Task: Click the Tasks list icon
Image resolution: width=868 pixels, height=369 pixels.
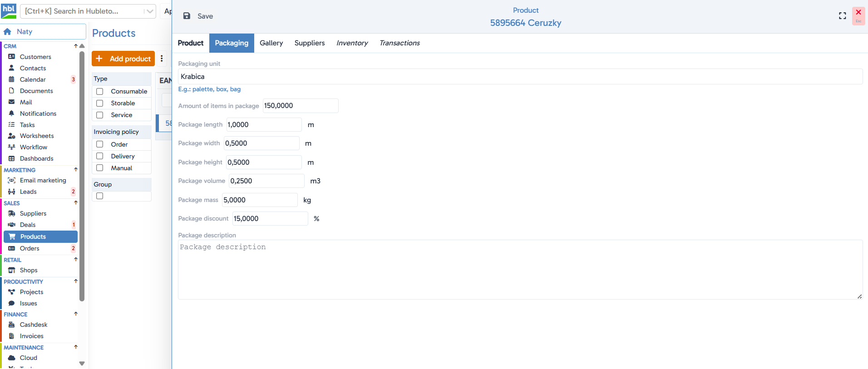Action: 12,125
